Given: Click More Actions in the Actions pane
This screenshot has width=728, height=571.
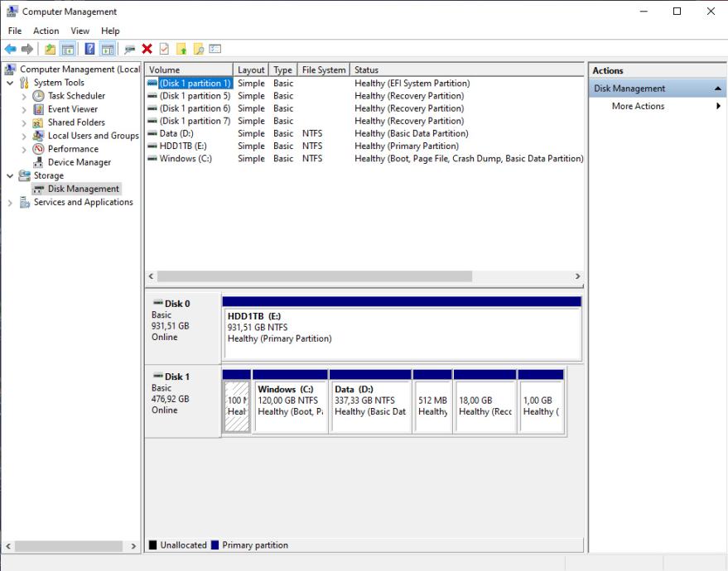Looking at the screenshot, I should (x=638, y=106).
